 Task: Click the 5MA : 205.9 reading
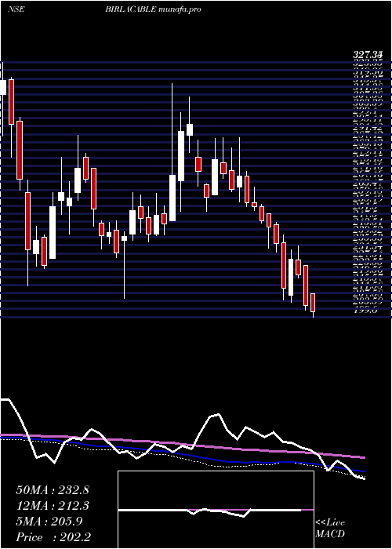(x=49, y=522)
